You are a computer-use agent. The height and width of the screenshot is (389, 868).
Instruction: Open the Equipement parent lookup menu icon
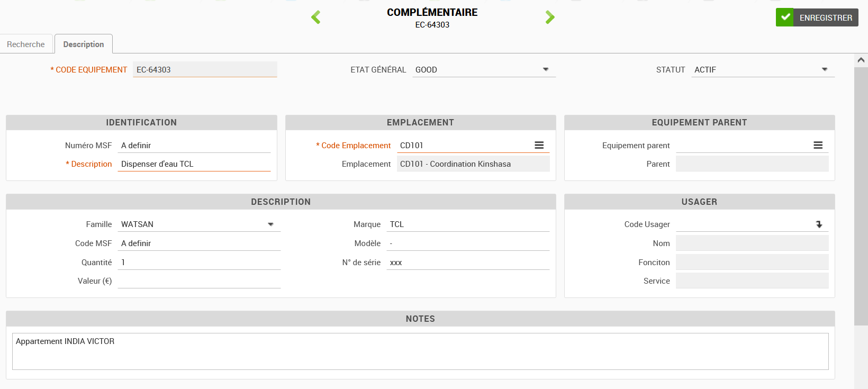(x=818, y=145)
